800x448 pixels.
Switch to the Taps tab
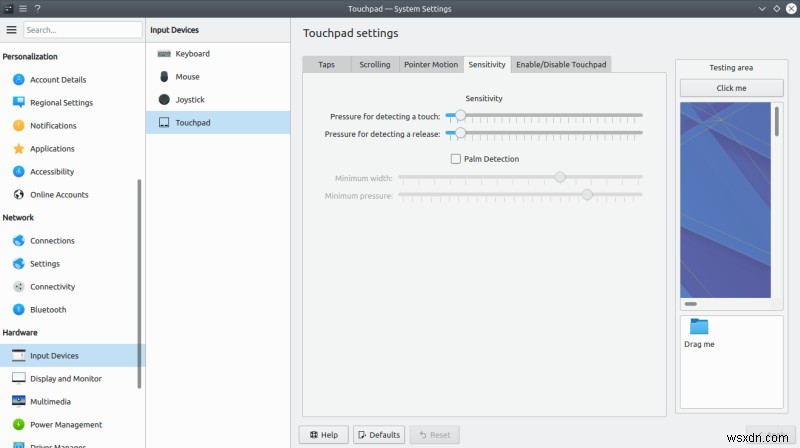326,65
